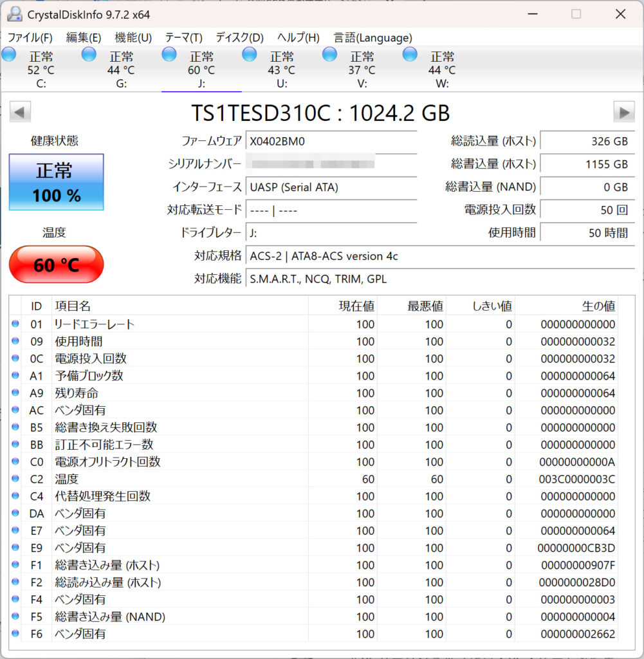The height and width of the screenshot is (659, 644).
Task: Choose the V: drive status orb
Action: click(330, 55)
